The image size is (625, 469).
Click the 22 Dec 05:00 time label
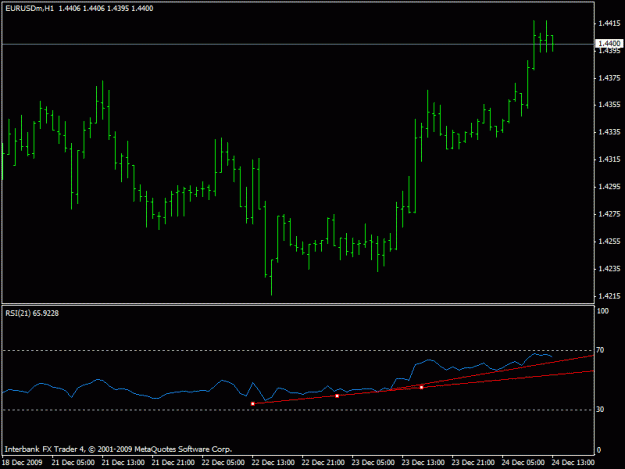point(223,462)
